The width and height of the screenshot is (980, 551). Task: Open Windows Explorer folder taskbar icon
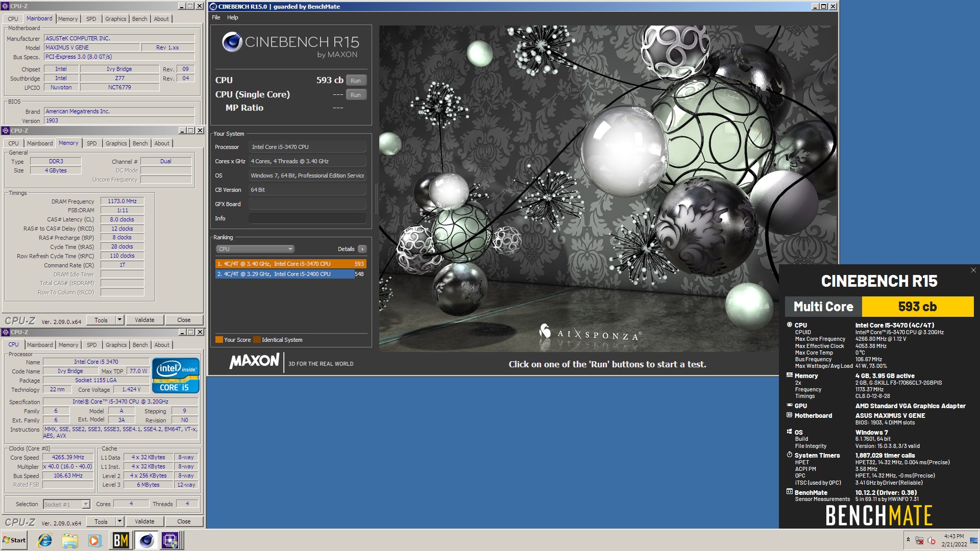(x=70, y=540)
